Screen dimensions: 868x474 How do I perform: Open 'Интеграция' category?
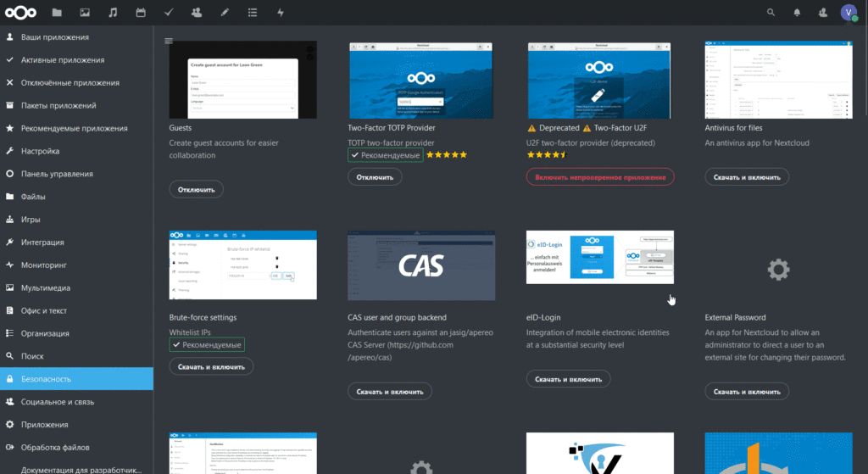coord(76,242)
